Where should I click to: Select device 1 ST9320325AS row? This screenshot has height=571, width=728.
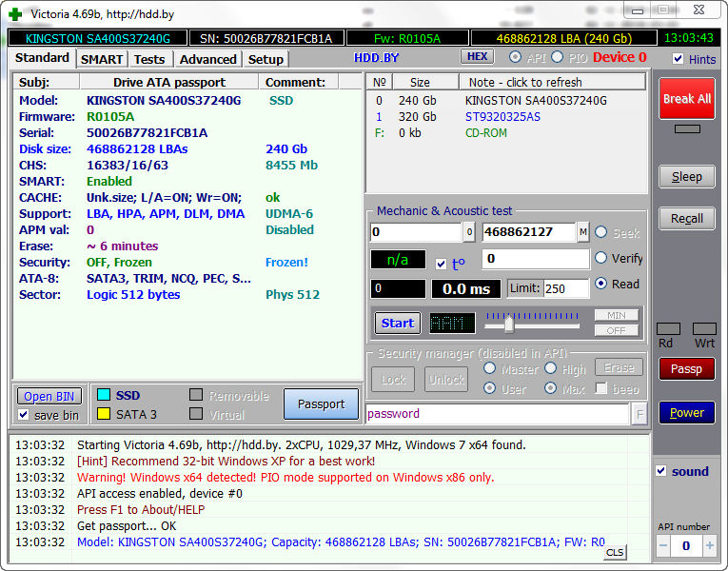pos(506,116)
